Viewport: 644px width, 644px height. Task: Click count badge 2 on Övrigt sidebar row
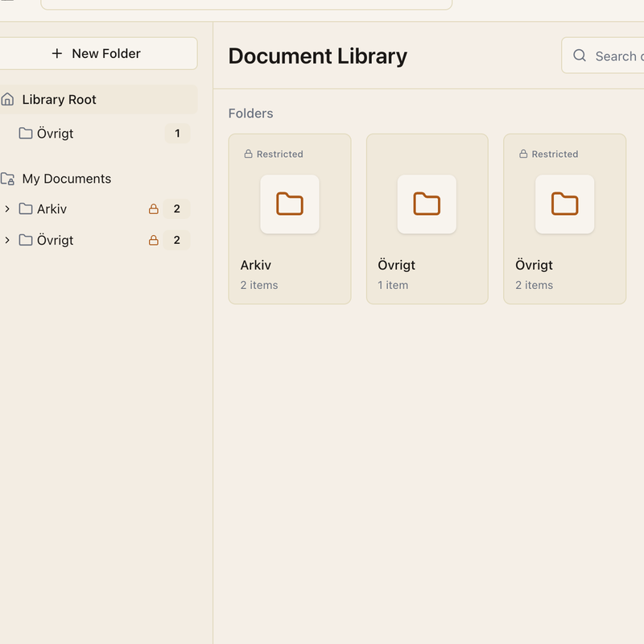click(176, 240)
